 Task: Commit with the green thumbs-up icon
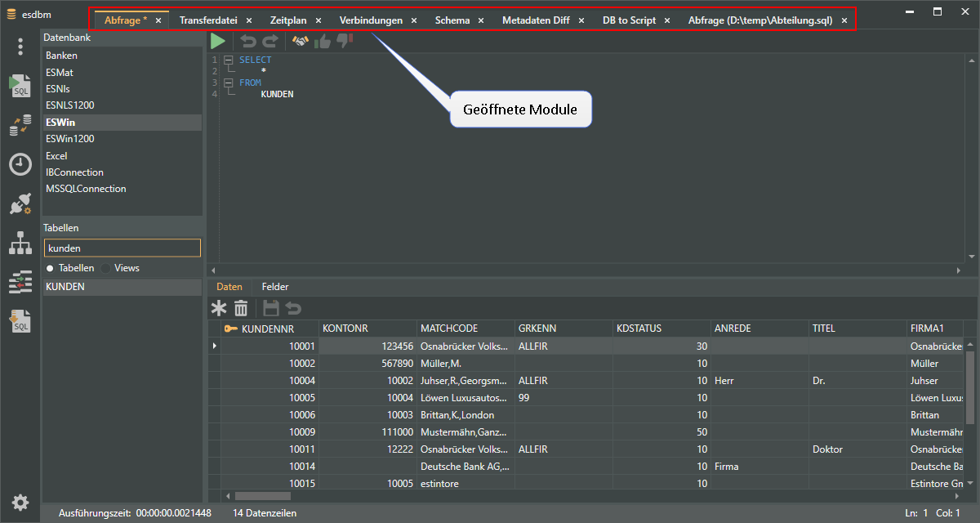coord(323,41)
